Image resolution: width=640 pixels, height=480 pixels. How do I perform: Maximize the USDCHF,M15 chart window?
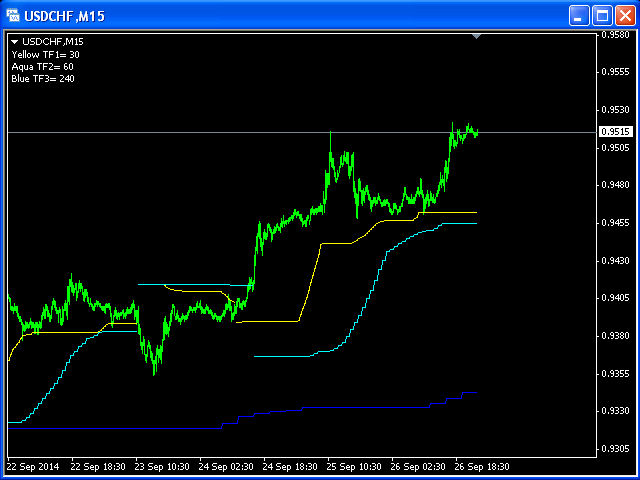pos(602,16)
